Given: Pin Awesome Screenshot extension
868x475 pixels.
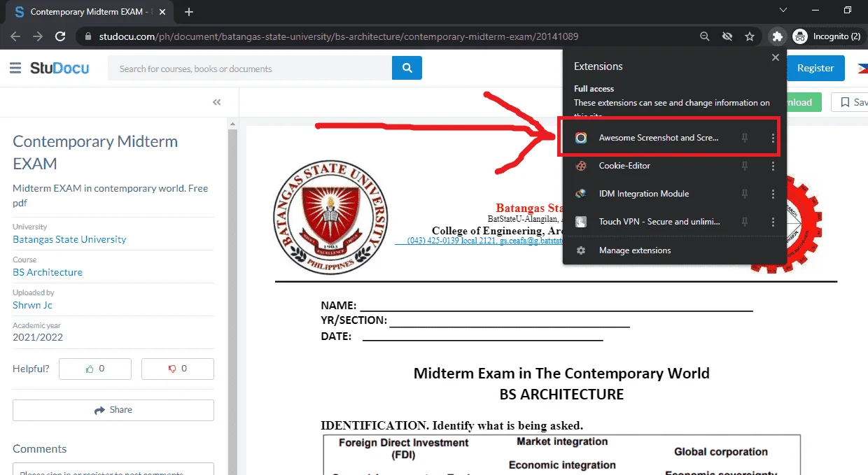Looking at the screenshot, I should point(745,138).
